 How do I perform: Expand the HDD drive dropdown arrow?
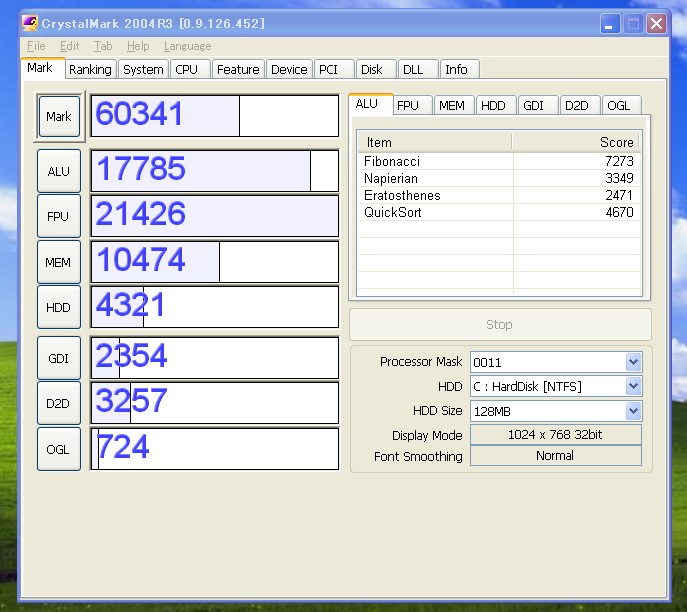pyautogui.click(x=633, y=386)
